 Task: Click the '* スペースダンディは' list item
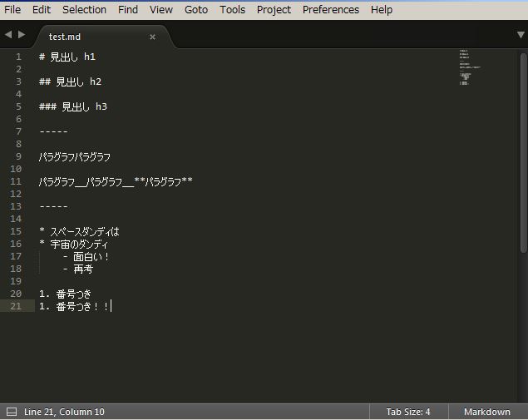point(79,231)
